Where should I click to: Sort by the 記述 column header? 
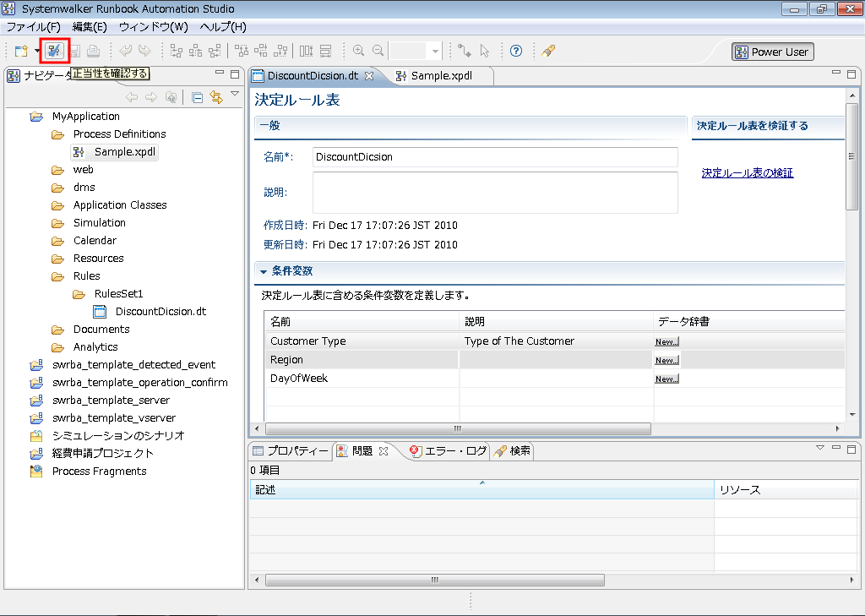[481, 489]
